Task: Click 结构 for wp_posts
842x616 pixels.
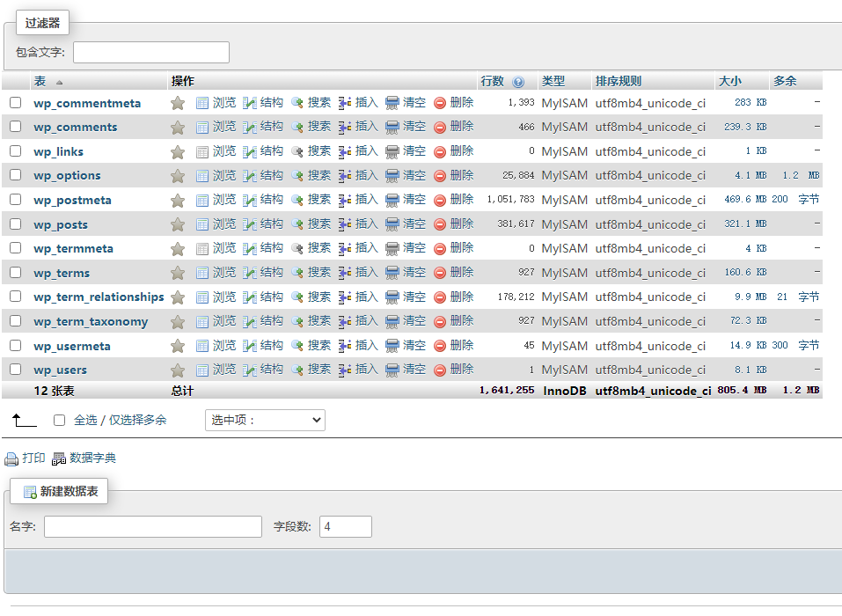Action: point(272,224)
